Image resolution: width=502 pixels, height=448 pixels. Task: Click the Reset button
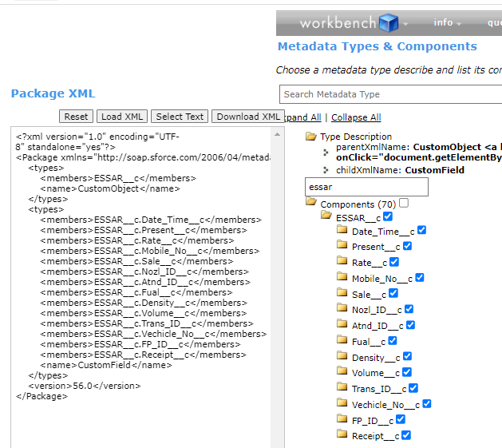(x=76, y=117)
